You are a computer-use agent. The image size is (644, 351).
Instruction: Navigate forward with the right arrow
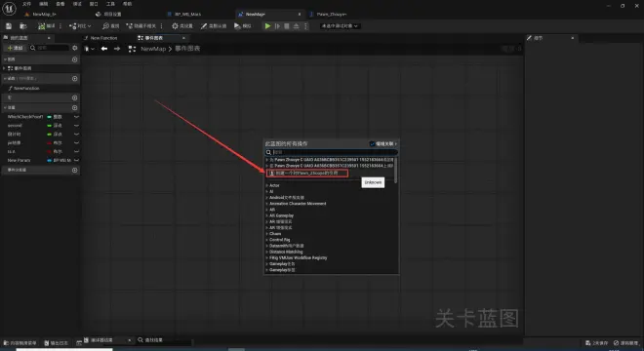click(x=117, y=49)
